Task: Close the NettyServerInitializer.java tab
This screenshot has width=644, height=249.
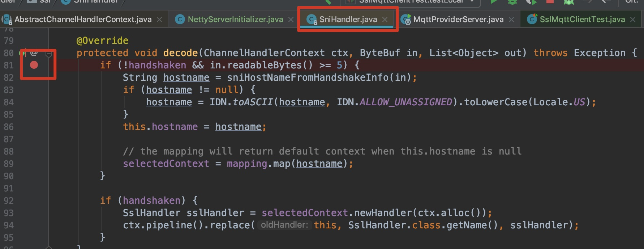Action: point(291,20)
